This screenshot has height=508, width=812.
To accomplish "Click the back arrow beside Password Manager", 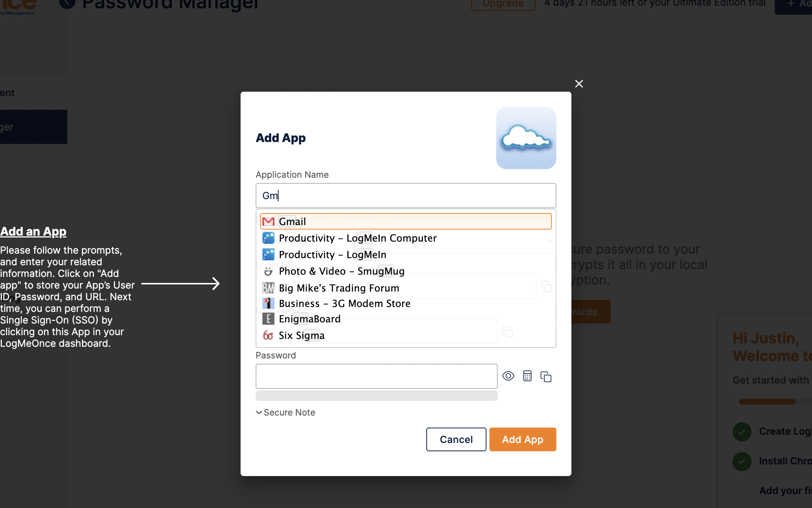I will (x=67, y=3).
